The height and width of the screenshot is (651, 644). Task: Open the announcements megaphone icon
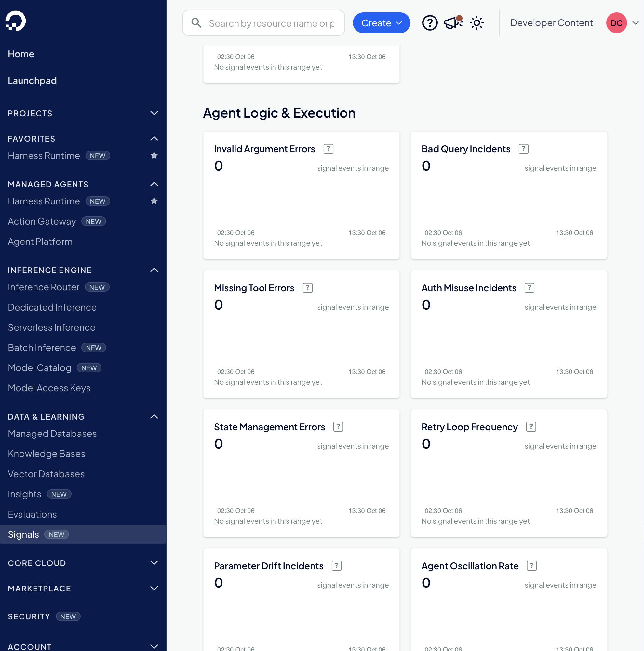(x=453, y=22)
